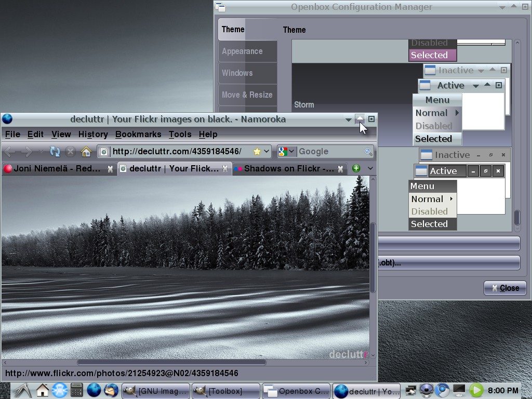Switch to the Toolbox taskbar window
The image size is (532, 399).
pos(225,391)
